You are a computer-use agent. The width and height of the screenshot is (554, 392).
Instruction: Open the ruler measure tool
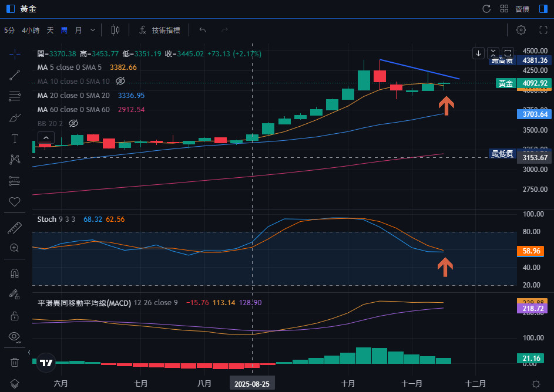[15, 227]
